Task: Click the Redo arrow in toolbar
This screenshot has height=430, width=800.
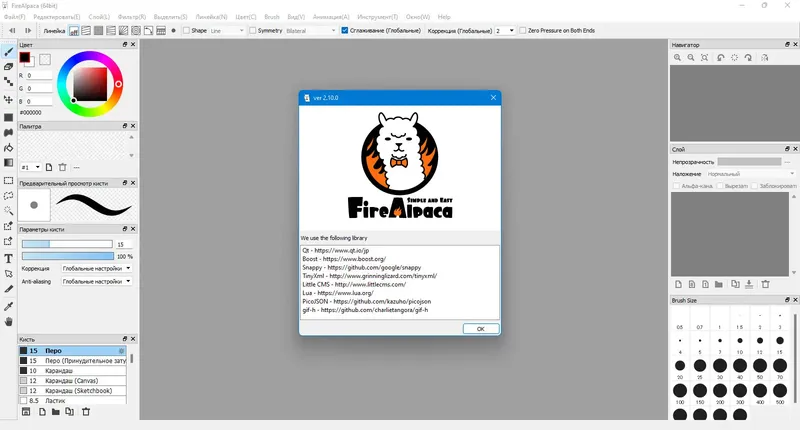Action: click(28, 31)
